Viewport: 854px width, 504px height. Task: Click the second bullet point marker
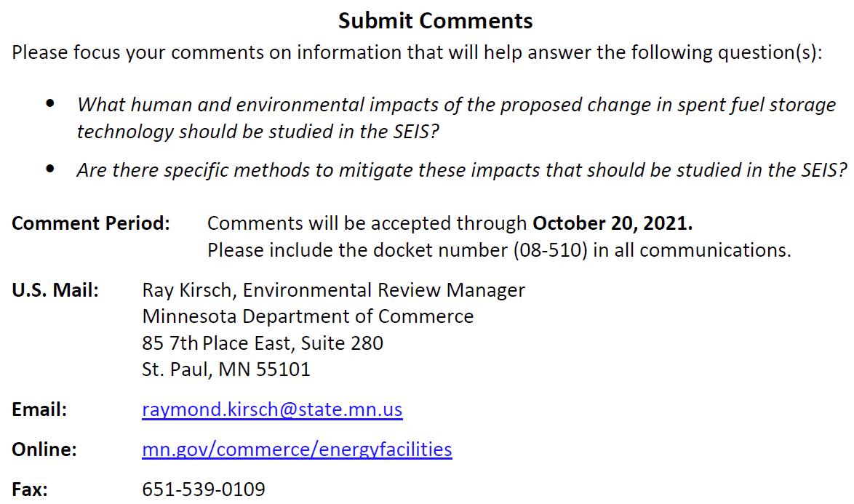tap(50, 170)
